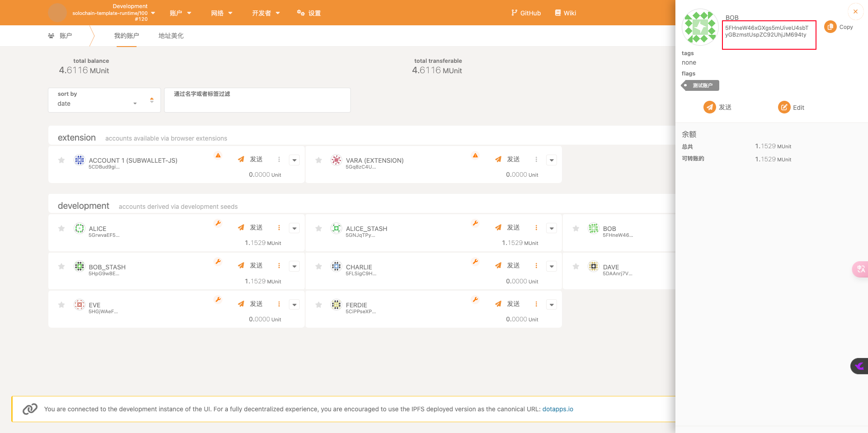The height and width of the screenshot is (433, 868).
Task: Open the dotapps.io link
Action: pyautogui.click(x=557, y=409)
